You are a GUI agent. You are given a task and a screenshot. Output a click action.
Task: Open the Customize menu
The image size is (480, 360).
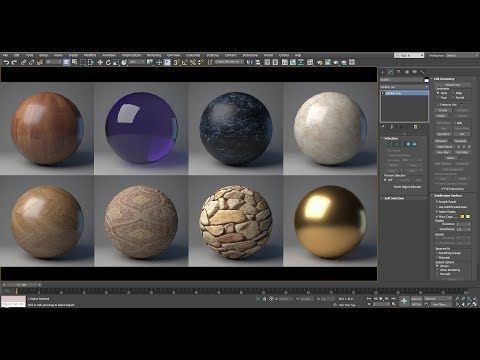193,55
